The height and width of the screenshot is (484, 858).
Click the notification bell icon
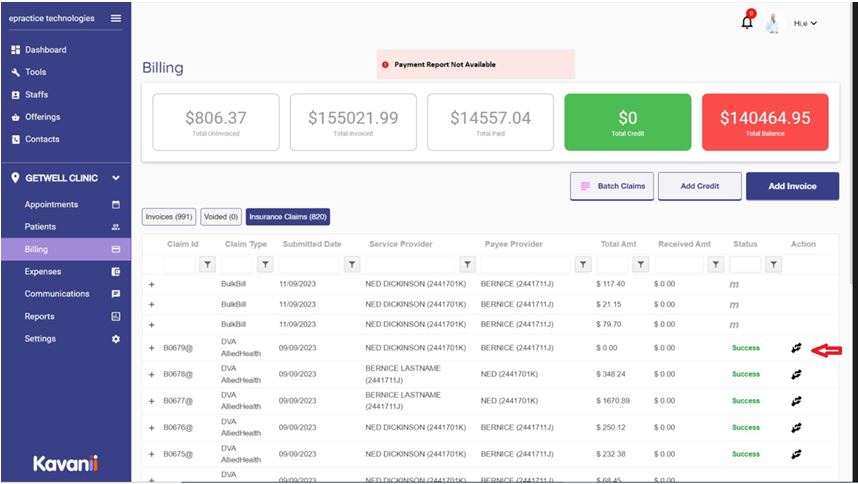pyautogui.click(x=747, y=23)
